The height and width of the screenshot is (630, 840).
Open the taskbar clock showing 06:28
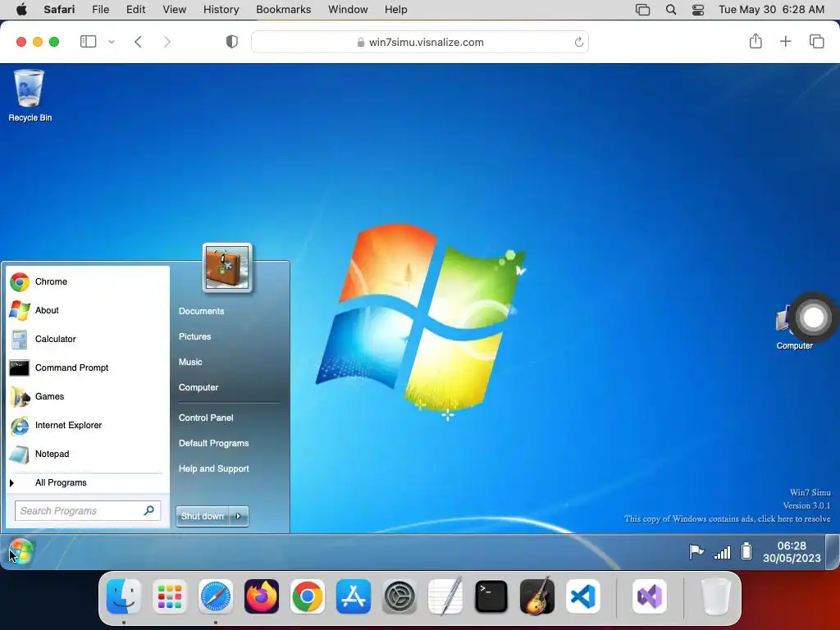click(792, 552)
